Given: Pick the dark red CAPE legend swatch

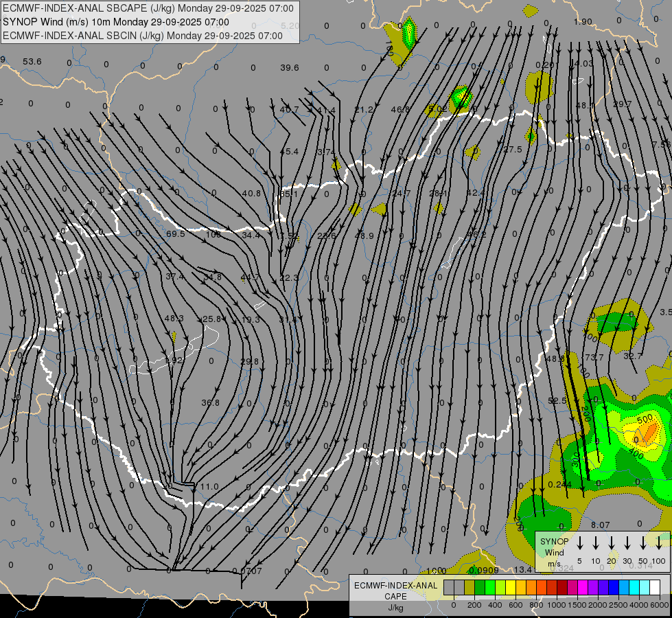Looking at the screenshot, I should click(562, 587).
